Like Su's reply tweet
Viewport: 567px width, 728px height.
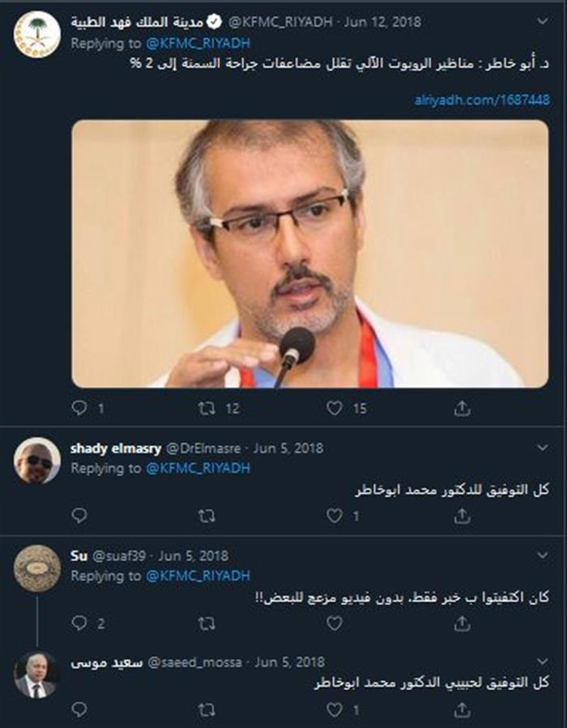(335, 623)
